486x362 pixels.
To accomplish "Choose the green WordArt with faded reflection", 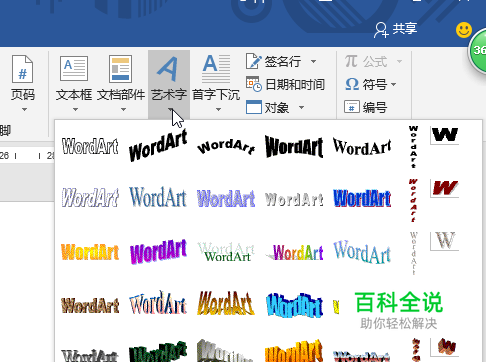I will point(226,252).
